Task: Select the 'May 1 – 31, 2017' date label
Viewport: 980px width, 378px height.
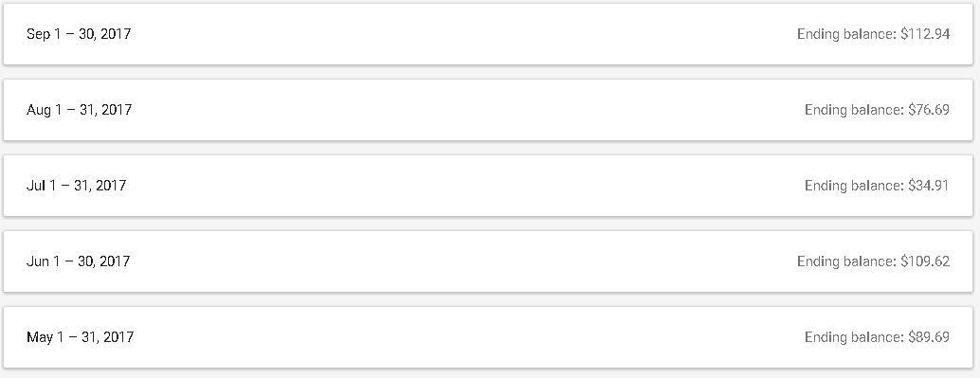Action: pos(80,337)
